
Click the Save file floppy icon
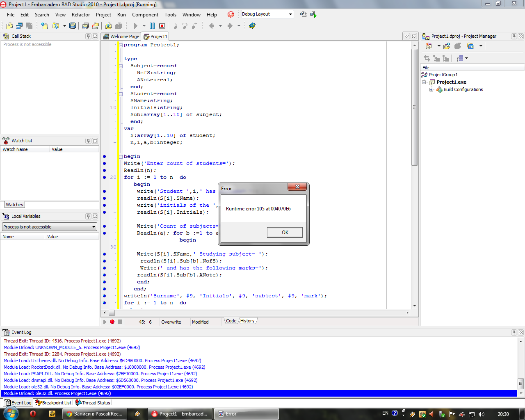pyautogui.click(x=73, y=26)
